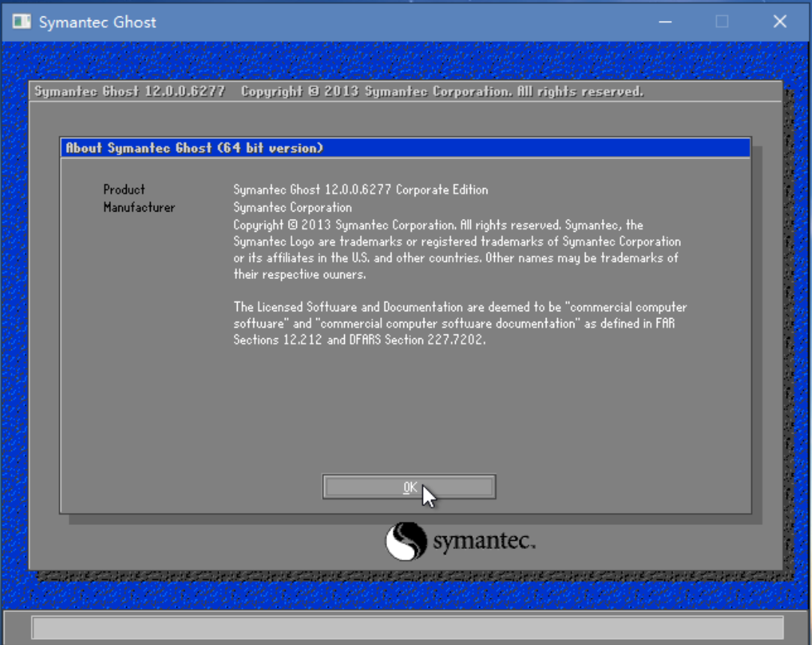
Task: Minimize the Symantec Ghost window
Action: coord(666,22)
